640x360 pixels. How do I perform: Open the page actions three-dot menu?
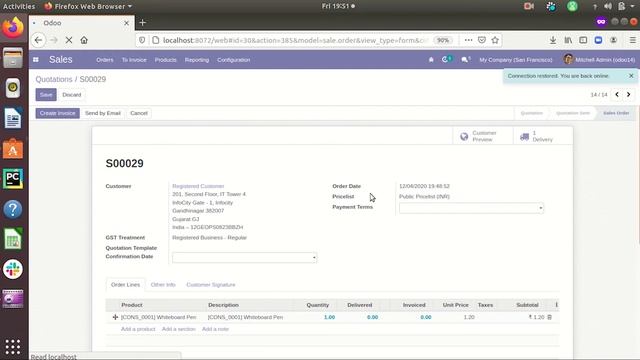tap(468, 40)
